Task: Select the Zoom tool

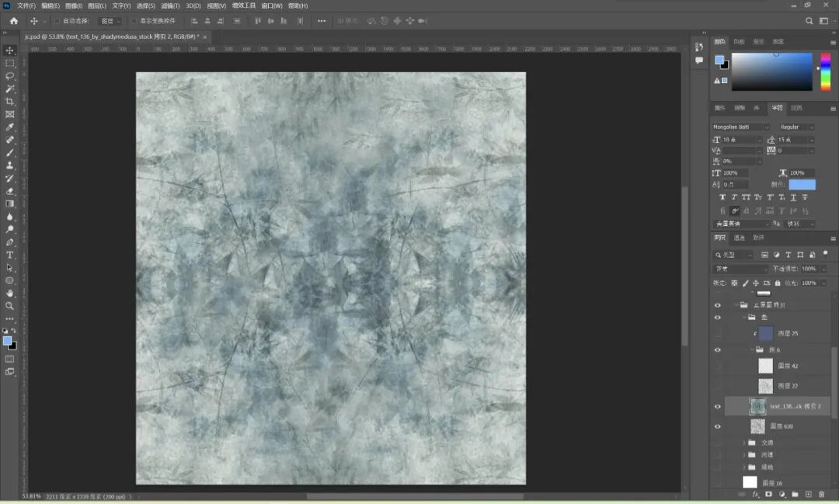Action: pyautogui.click(x=9, y=306)
